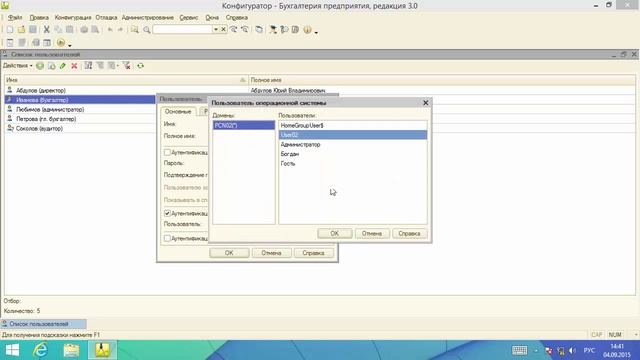Open the Окна menu
640x360 pixels.
(212, 18)
